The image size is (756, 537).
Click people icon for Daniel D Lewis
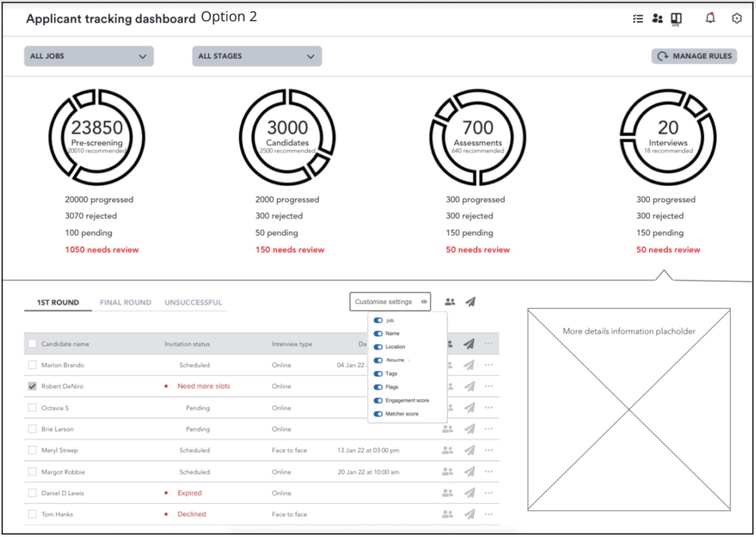point(447,493)
